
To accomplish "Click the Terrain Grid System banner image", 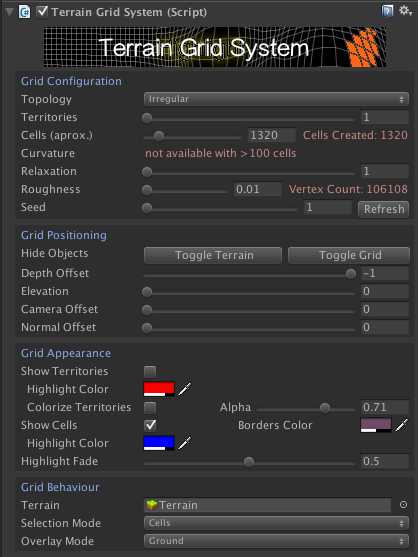I will point(215,47).
